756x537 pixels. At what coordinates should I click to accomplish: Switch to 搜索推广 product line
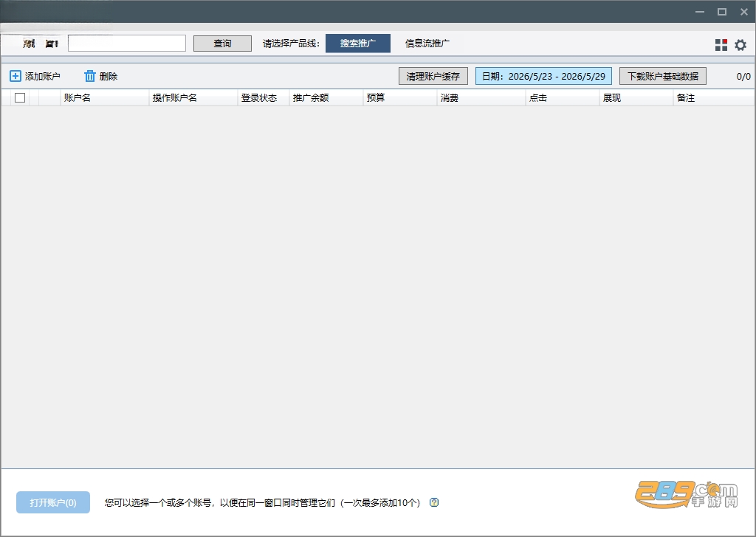(x=358, y=44)
